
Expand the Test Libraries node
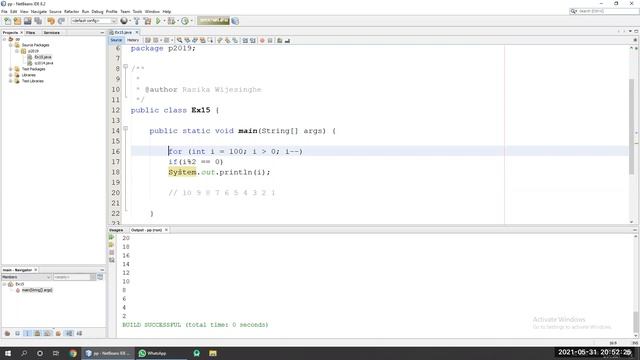pos(11,81)
